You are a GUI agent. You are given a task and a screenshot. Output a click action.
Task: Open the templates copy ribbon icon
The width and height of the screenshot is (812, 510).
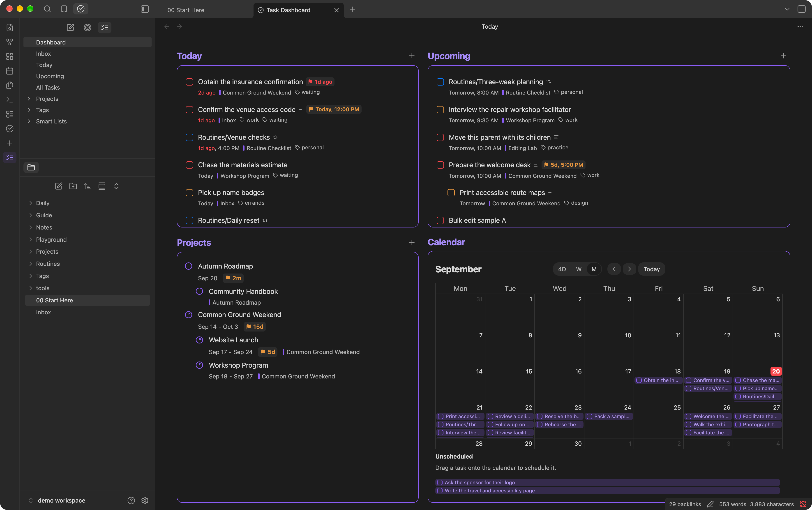pyautogui.click(x=10, y=85)
